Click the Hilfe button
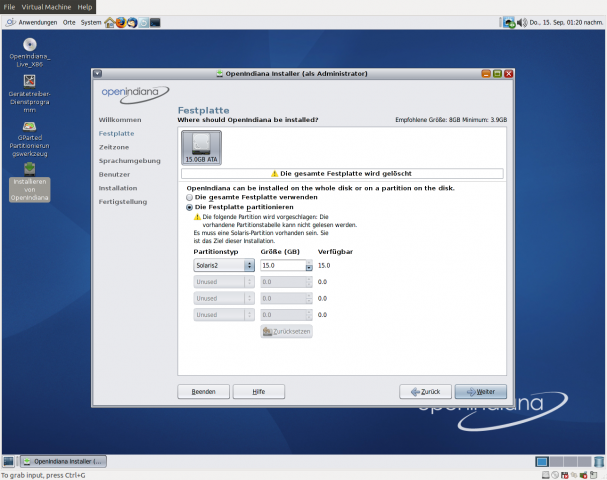This screenshot has height=480, width=607. tap(258, 392)
